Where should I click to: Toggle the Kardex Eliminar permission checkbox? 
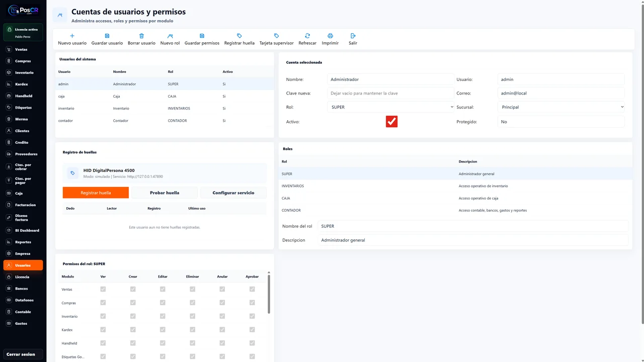tap(192, 330)
